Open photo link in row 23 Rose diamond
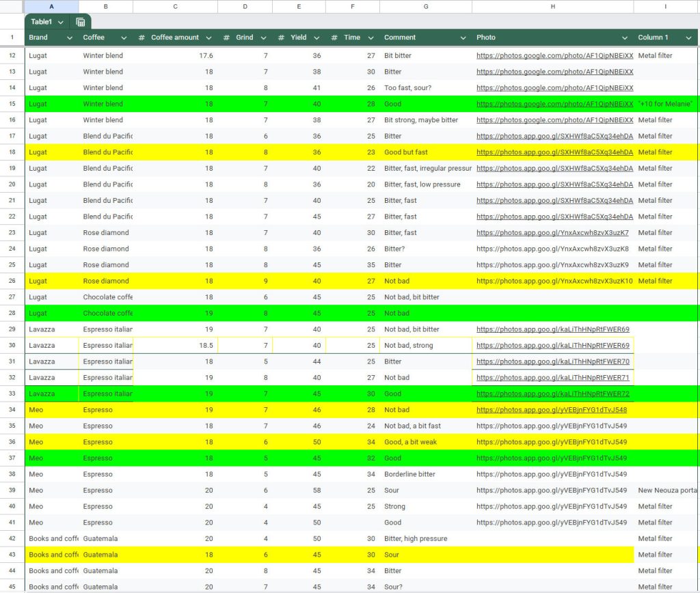The height and width of the screenshot is (593, 700). coord(552,232)
